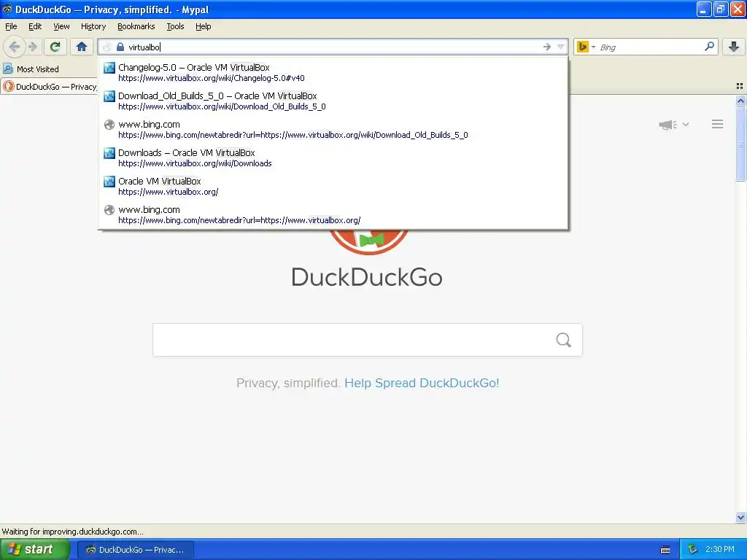This screenshot has height=560, width=747.
Task: Select the Oracle VM VirtualBox homepage suggestion
Action: point(333,186)
